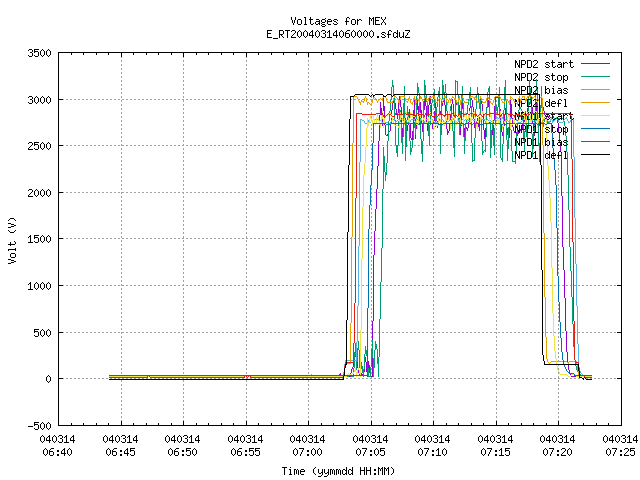Click the "NPD2 stop" legend label
640x480 pixels.
(541, 77)
